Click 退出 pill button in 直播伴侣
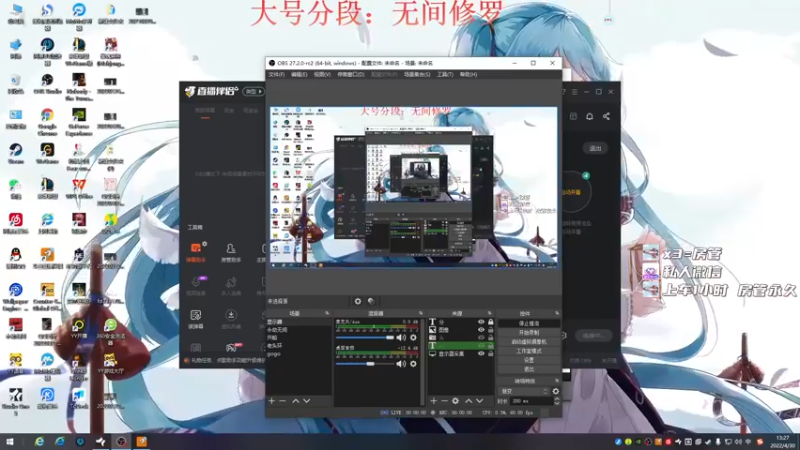 click(x=595, y=148)
